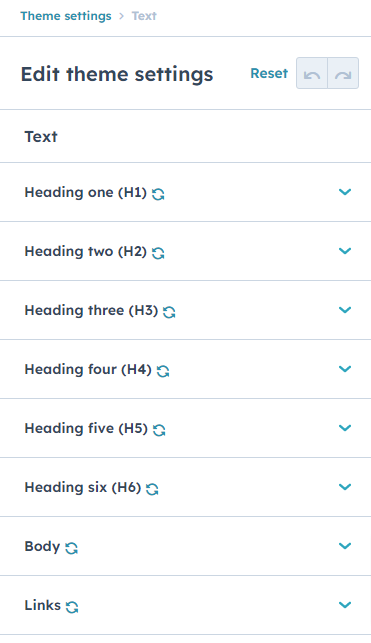Click sync icon next to Body

[72, 548]
